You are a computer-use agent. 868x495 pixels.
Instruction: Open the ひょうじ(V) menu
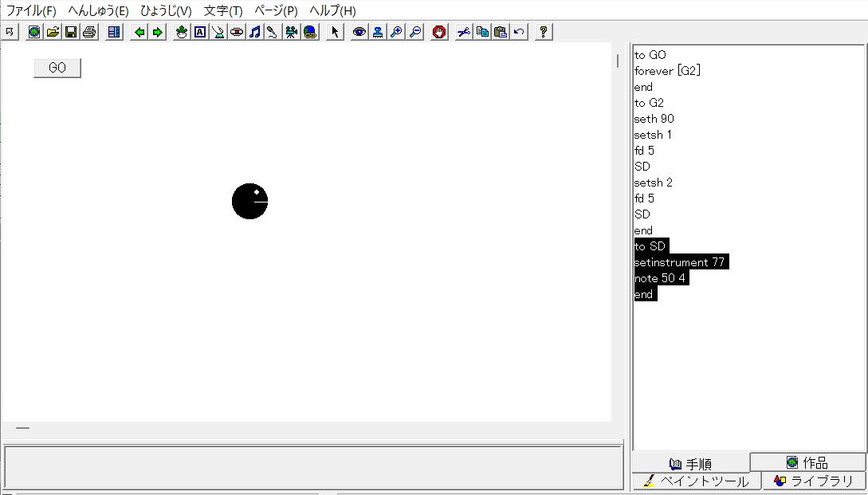166,10
